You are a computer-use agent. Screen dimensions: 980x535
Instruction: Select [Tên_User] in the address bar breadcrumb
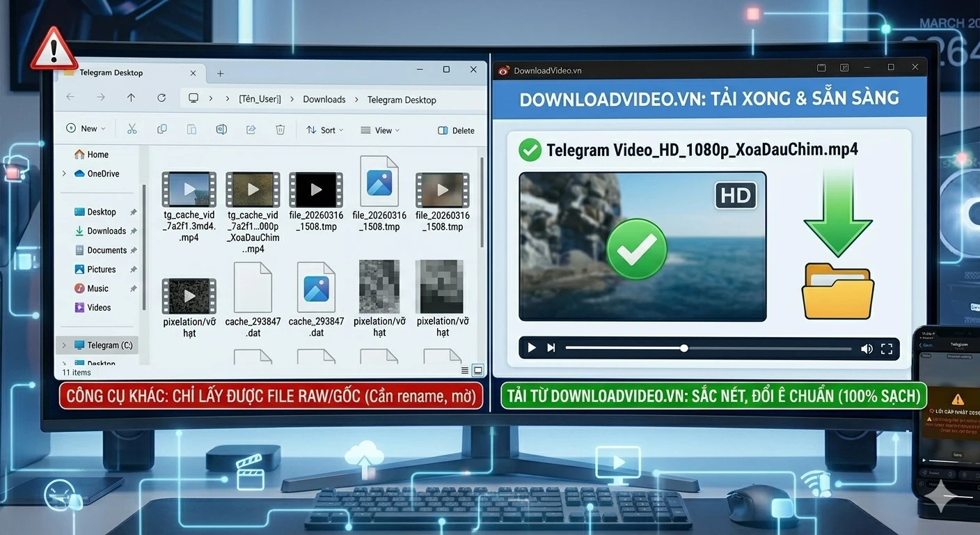pyautogui.click(x=260, y=99)
